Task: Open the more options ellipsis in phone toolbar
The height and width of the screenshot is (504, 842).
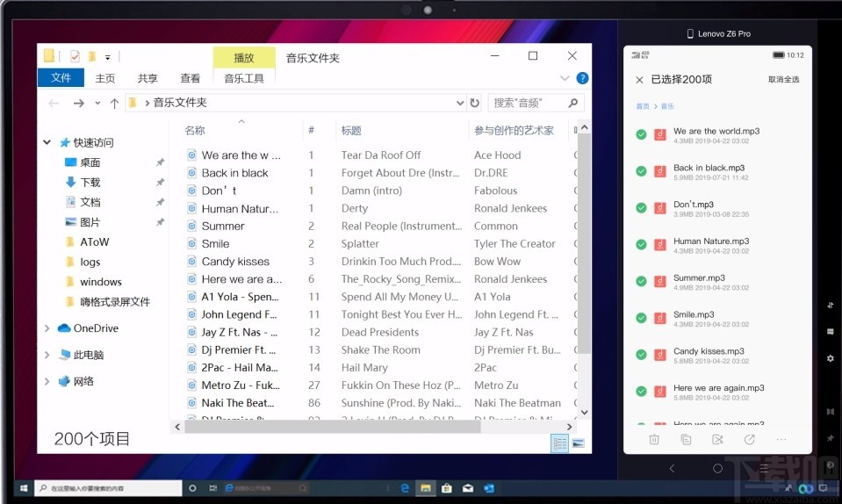Action: point(781,440)
